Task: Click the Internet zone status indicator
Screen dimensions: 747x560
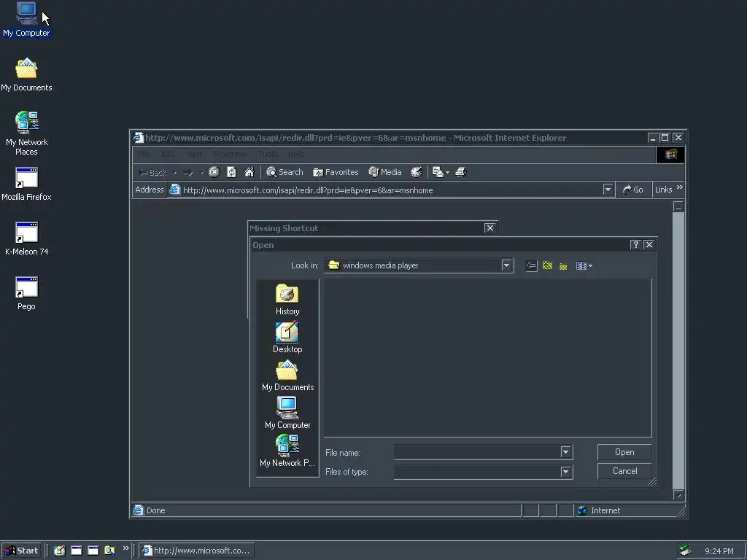Action: click(x=598, y=510)
